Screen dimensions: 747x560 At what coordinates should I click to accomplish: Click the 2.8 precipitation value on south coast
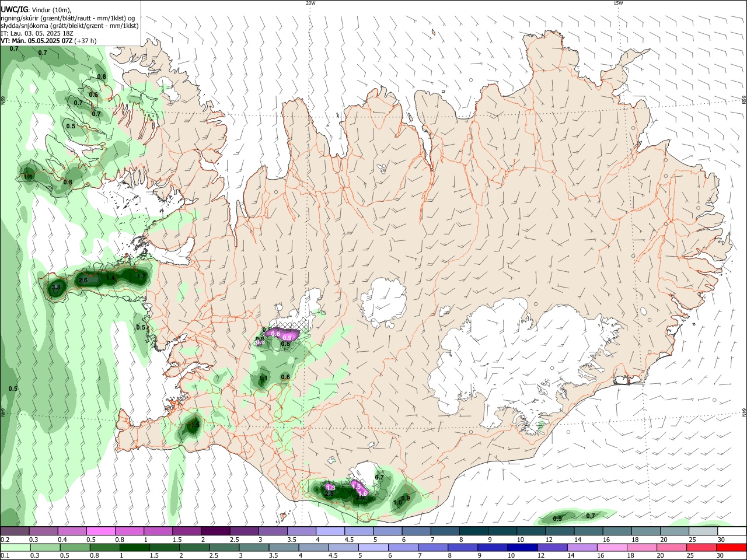[329, 494]
